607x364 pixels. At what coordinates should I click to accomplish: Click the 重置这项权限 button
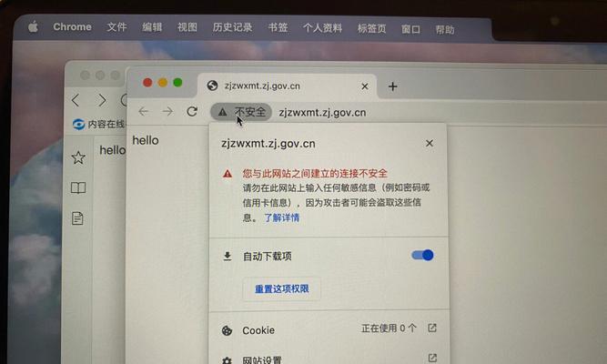282,288
